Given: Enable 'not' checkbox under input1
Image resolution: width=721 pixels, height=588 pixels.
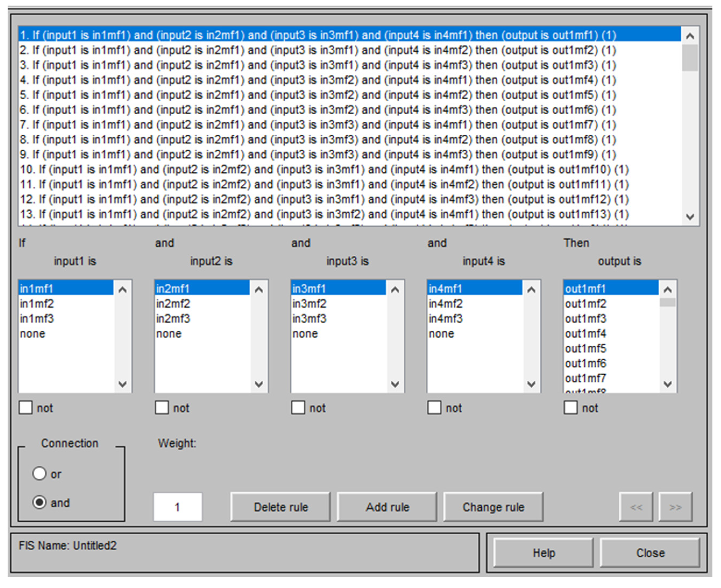Looking at the screenshot, I should (26, 408).
